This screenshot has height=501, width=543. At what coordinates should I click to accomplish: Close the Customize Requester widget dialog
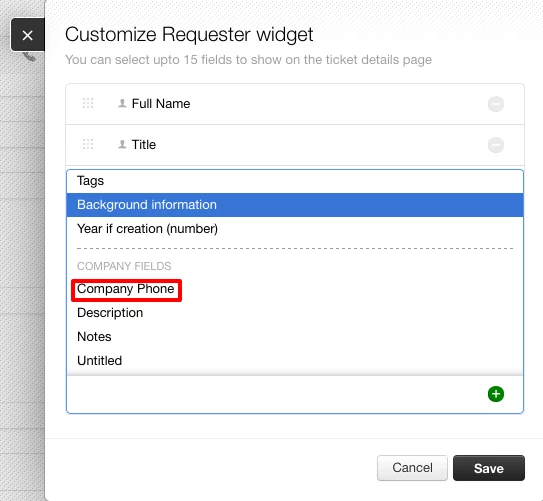pos(28,35)
